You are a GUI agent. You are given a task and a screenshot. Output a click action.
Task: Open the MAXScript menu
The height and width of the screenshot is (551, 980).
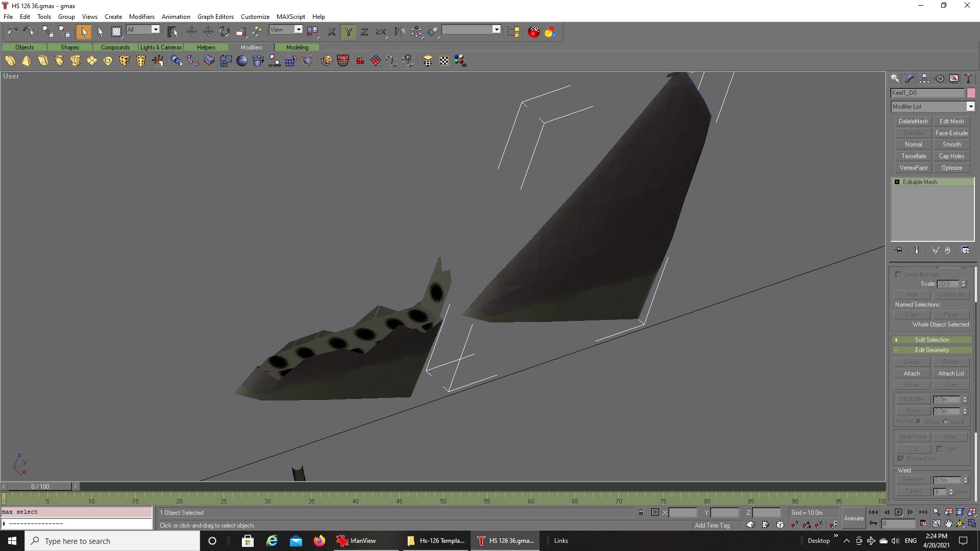coord(290,16)
